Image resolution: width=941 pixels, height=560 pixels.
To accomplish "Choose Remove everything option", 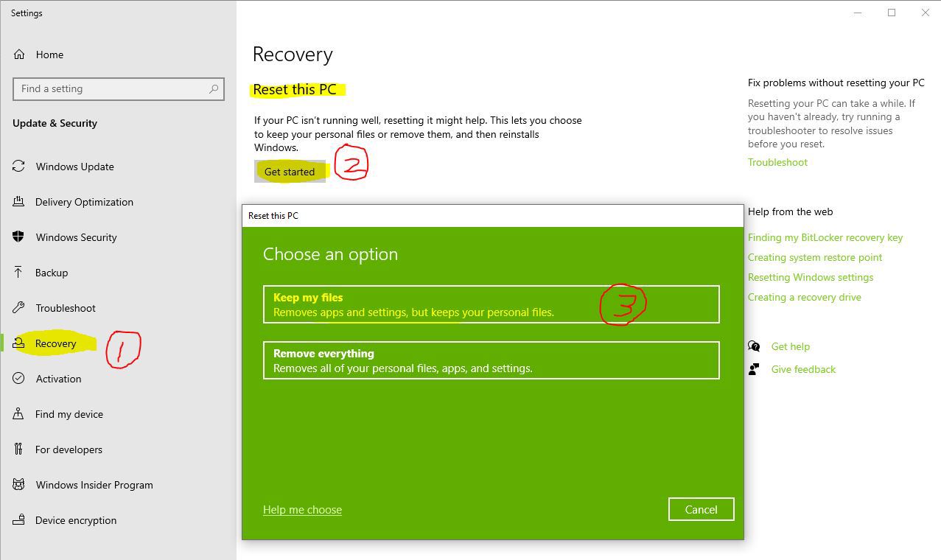I will (x=491, y=360).
